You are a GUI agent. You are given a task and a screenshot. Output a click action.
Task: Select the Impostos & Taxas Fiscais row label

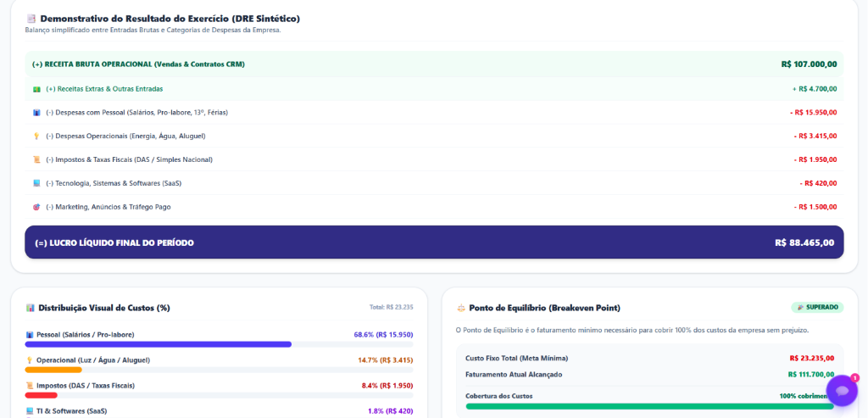click(x=129, y=159)
